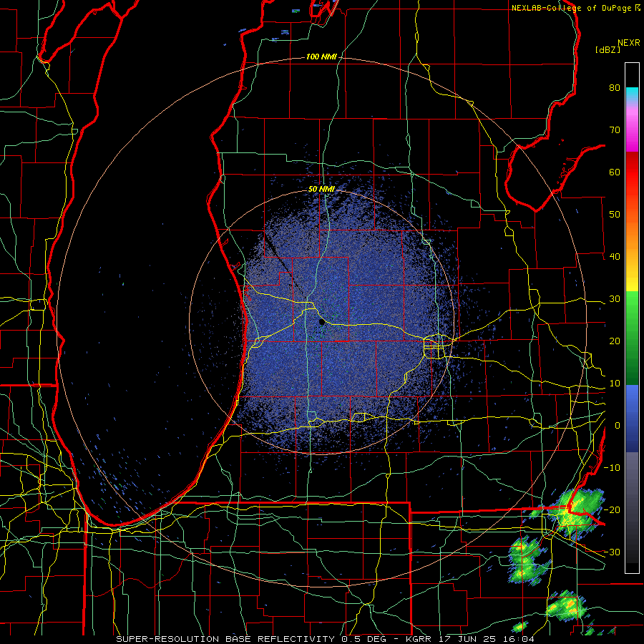
Task: Click the 40 value on the dBZ scale
Action: (x=615, y=257)
